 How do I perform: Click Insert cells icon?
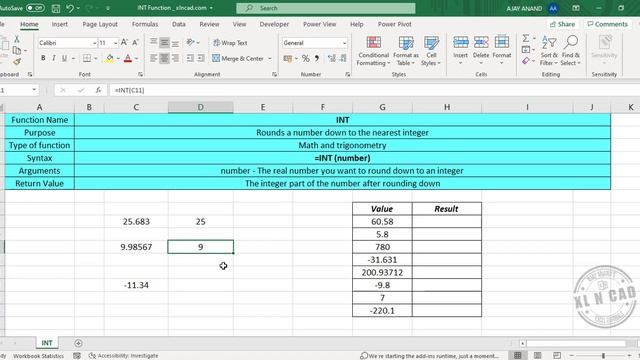tap(460, 42)
